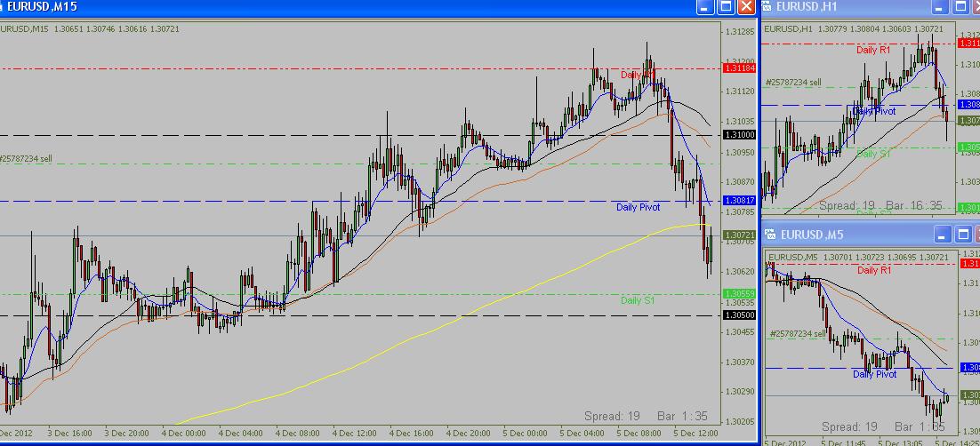The width and height of the screenshot is (980, 446).
Task: Click the Daily R1 label in M15 chart
Action: (638, 75)
